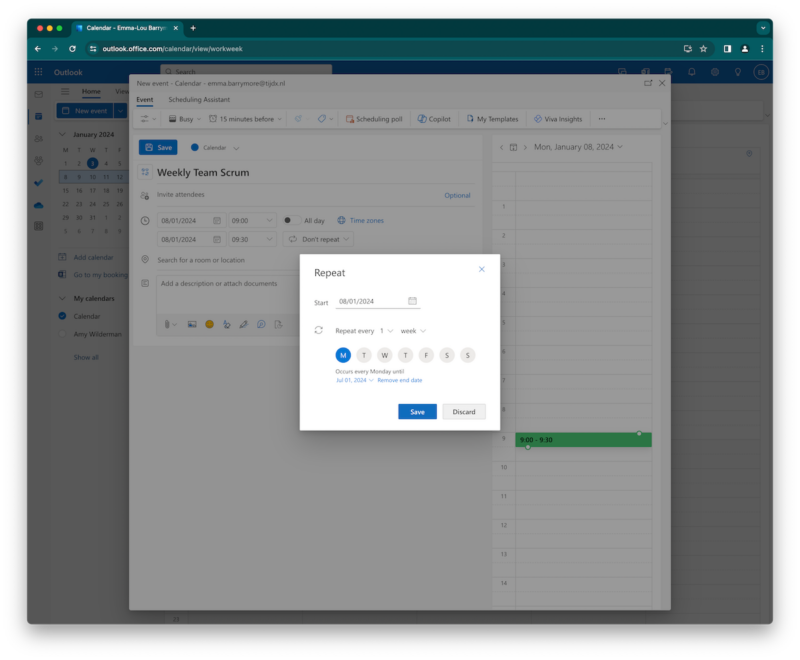Toggle Tuesday in the Repeat day picker

[364, 355]
